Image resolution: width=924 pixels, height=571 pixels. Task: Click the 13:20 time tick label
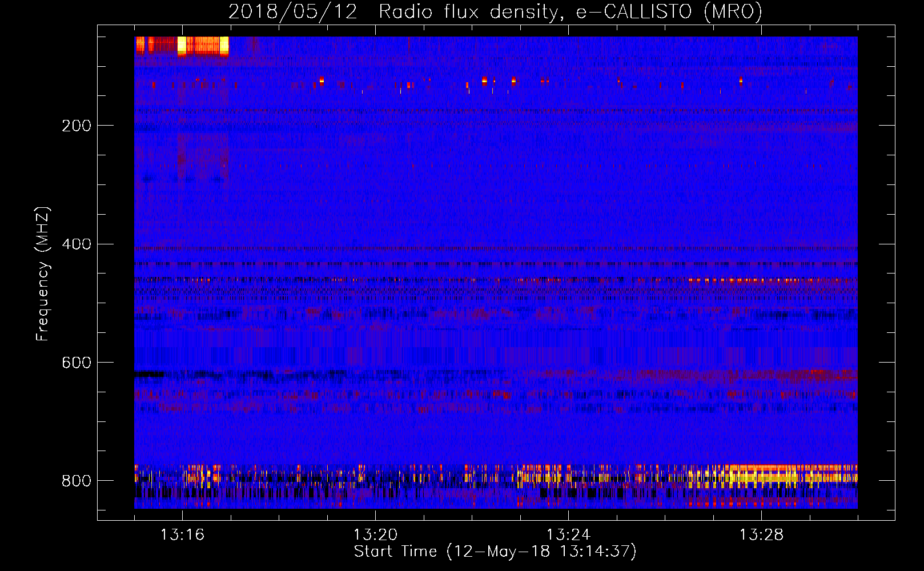pos(375,534)
